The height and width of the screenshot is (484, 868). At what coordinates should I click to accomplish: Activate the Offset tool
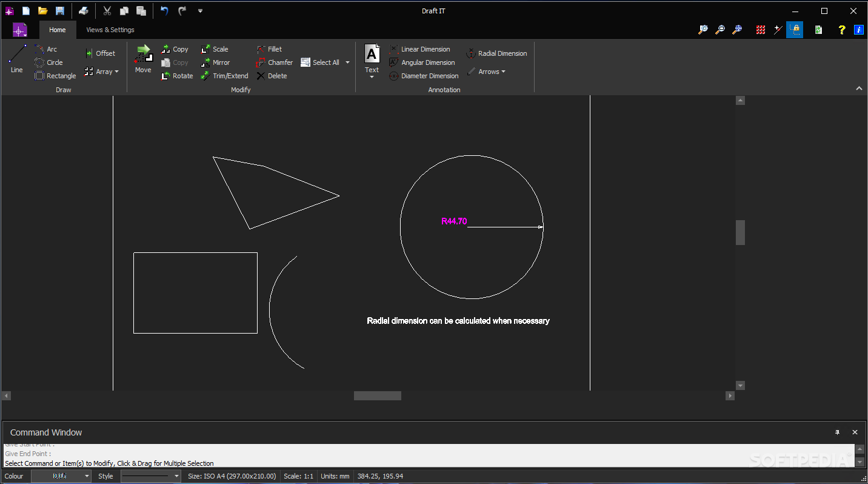click(100, 53)
